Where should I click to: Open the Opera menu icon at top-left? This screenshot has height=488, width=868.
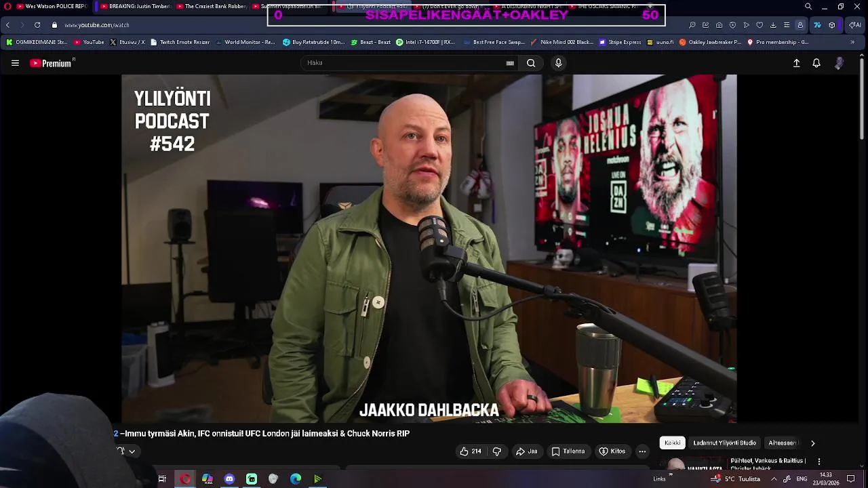click(7, 7)
